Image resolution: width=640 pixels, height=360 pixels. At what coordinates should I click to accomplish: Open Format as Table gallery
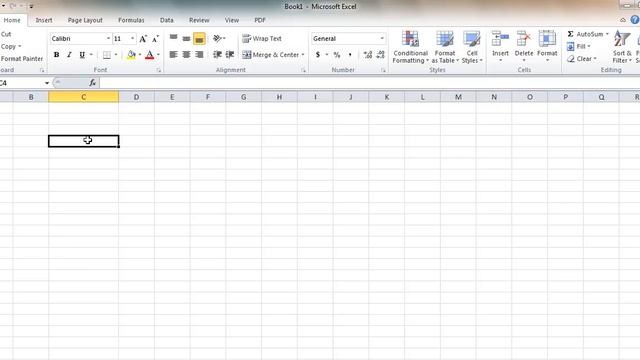445,47
